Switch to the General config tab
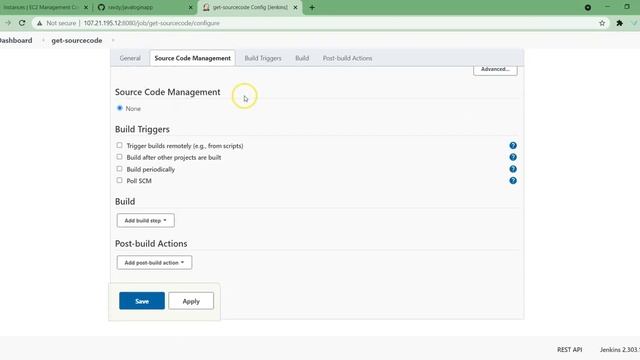Viewport: 640px width, 360px height. 130,58
